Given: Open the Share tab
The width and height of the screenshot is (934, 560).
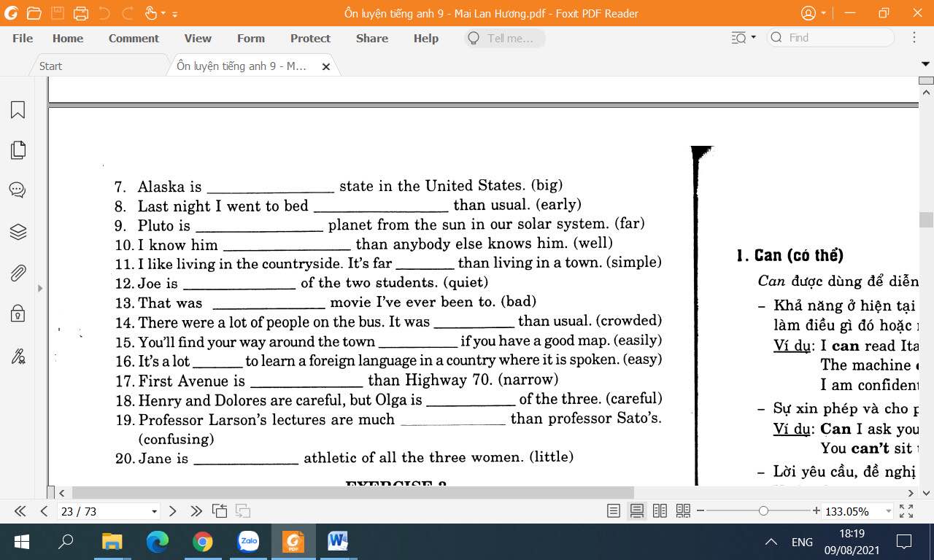Looking at the screenshot, I should coord(372,38).
